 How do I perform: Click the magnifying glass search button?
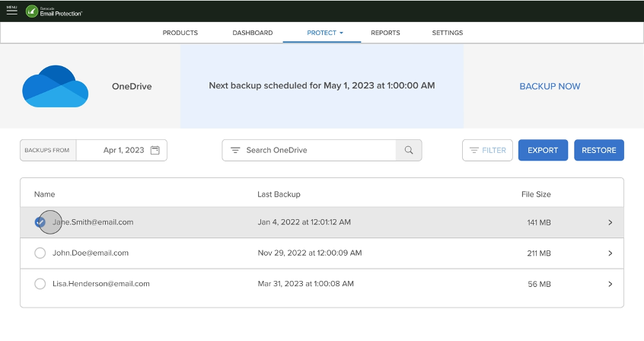[409, 151]
